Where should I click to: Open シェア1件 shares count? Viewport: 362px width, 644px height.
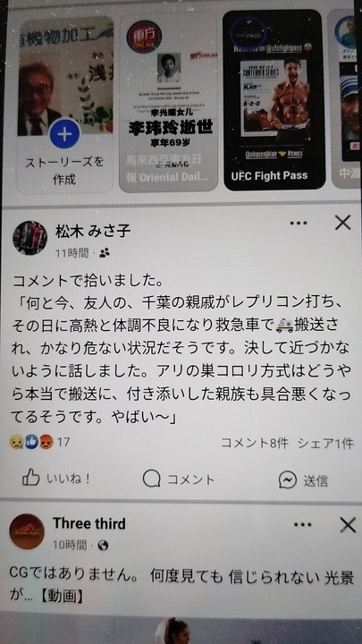point(325,443)
